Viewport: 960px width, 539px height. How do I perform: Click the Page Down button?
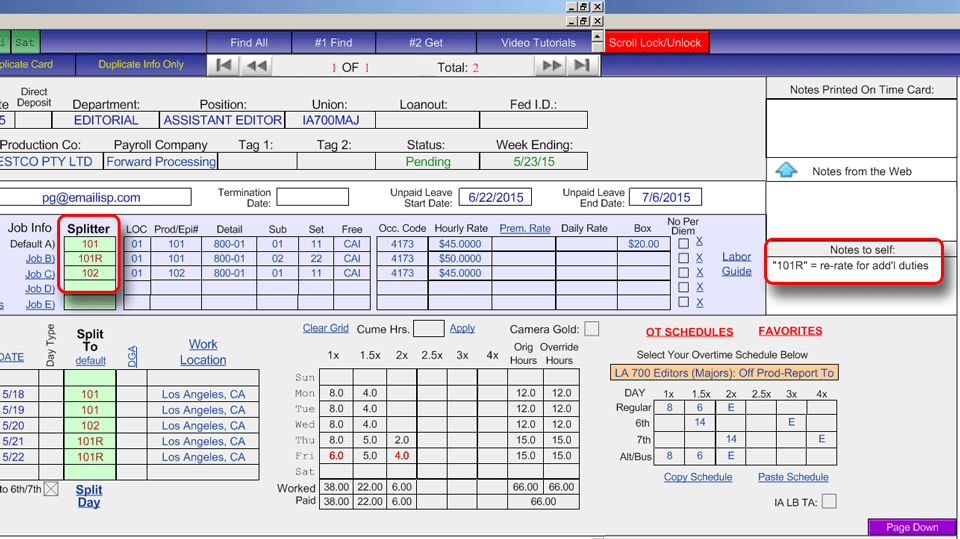coord(912,527)
